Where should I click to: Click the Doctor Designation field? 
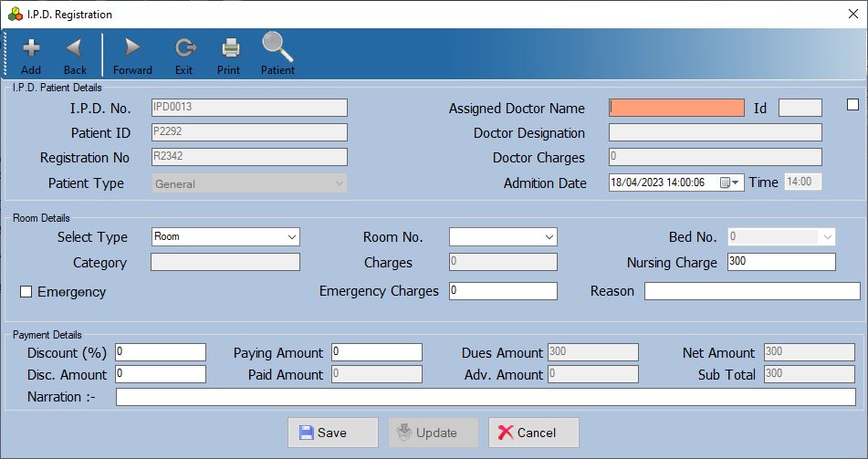pos(716,133)
